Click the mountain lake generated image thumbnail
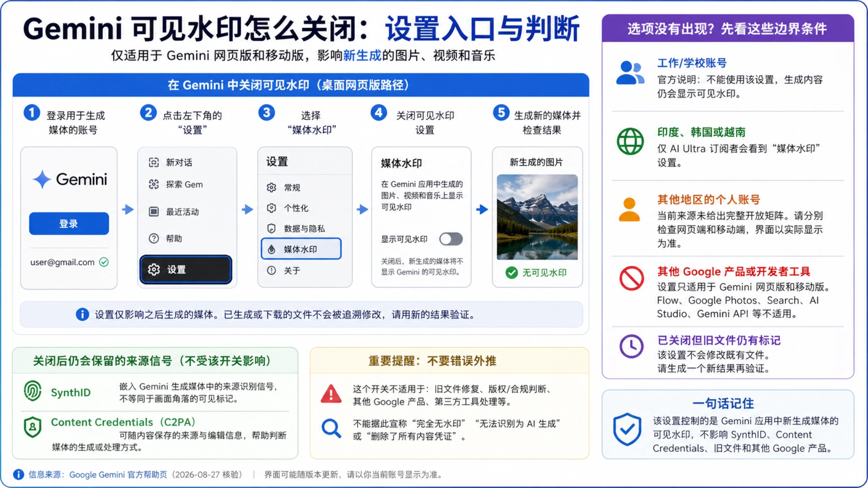Screen dimensions: 868x488 [x=537, y=217]
